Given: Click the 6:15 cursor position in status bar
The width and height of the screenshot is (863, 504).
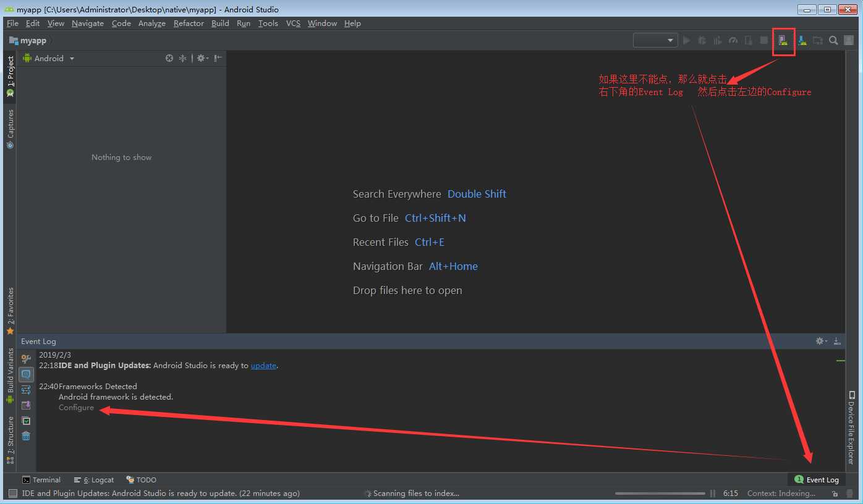Looking at the screenshot, I should [731, 493].
